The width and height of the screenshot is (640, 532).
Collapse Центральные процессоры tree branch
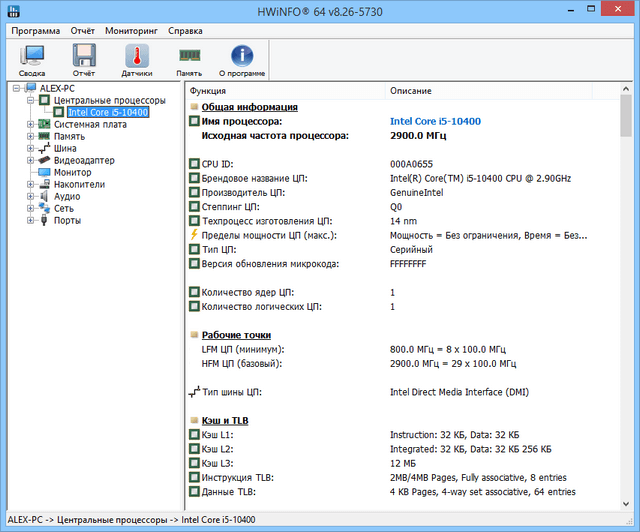point(31,100)
